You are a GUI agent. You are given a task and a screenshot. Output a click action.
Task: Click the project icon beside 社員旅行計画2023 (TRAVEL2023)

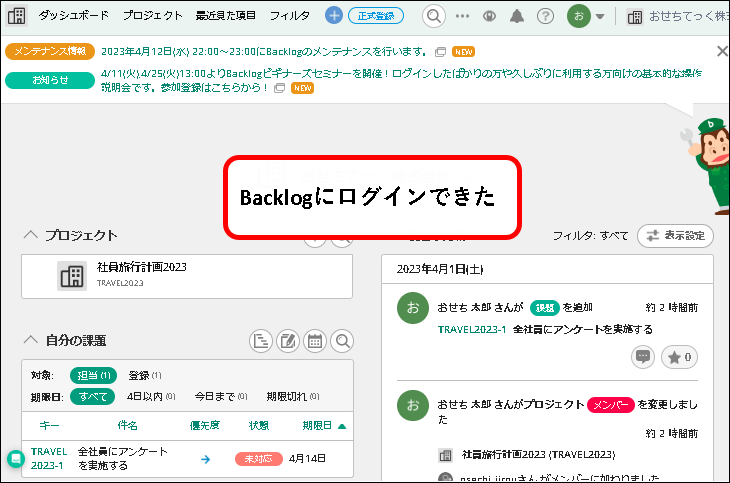(445, 455)
